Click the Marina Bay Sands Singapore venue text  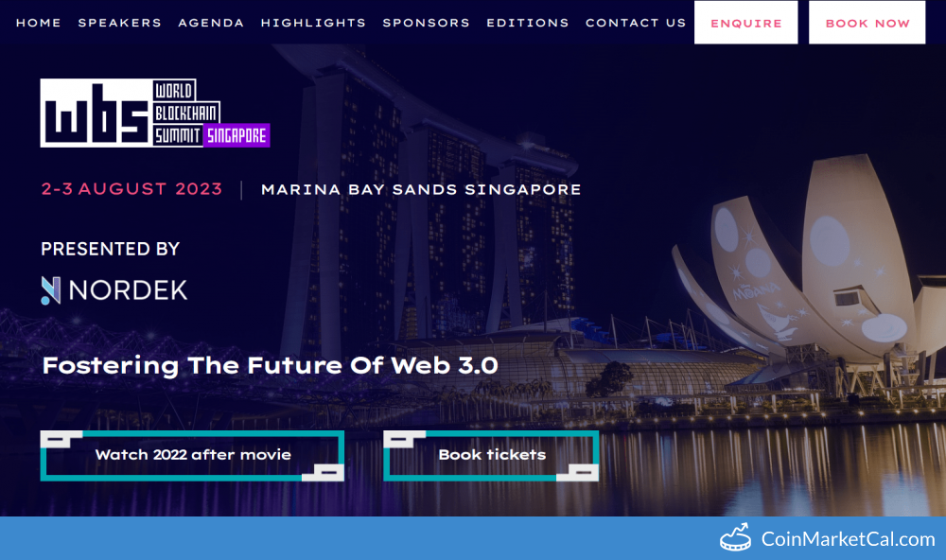click(x=421, y=189)
